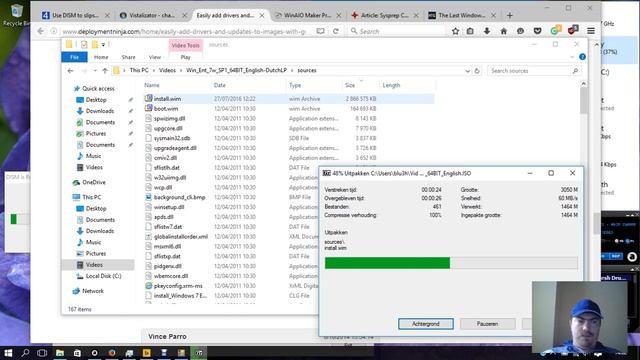This screenshot has height=360, width=640.
Task: Open Share ribbon tab
Action: click(x=128, y=57)
